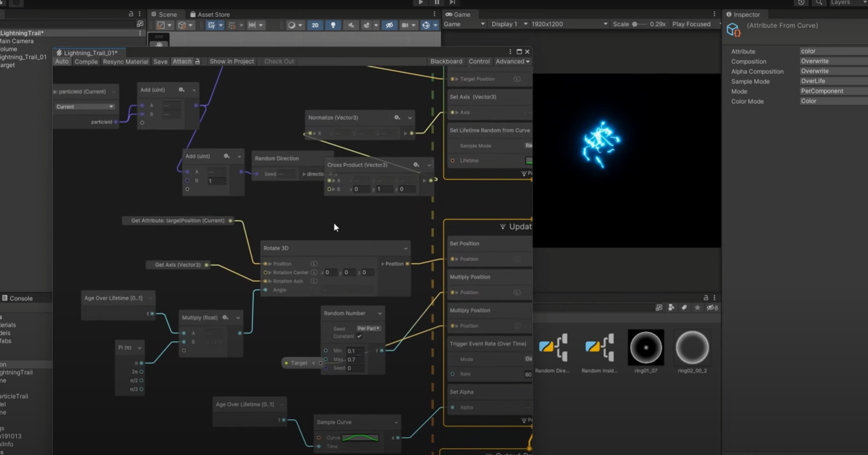Select the crescent render-mode icon in Scene toolbar
The image size is (868, 455).
tap(292, 25)
